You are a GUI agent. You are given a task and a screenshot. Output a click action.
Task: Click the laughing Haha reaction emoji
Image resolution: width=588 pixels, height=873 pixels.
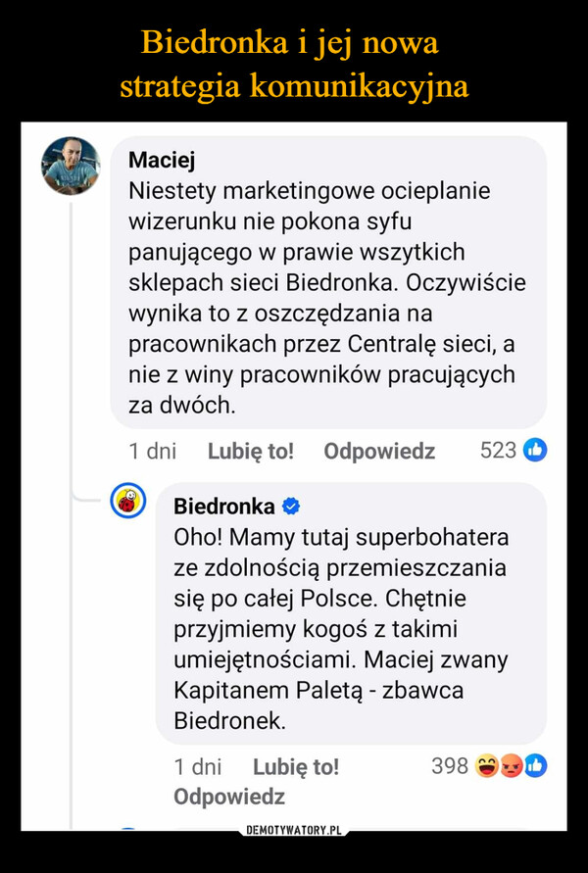(487, 766)
